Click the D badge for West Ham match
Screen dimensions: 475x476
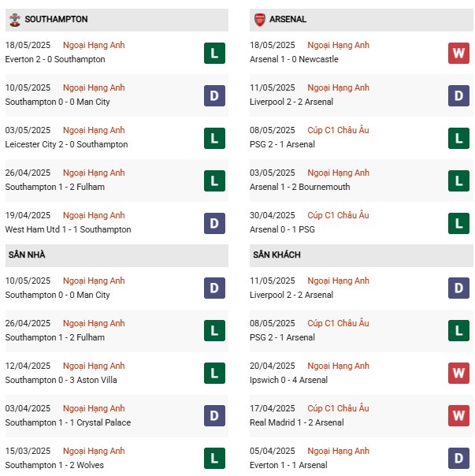click(x=213, y=223)
